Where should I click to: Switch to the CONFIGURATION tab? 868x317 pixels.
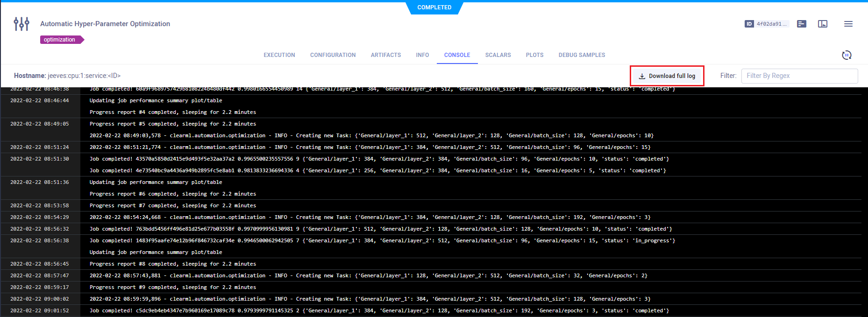[333, 55]
